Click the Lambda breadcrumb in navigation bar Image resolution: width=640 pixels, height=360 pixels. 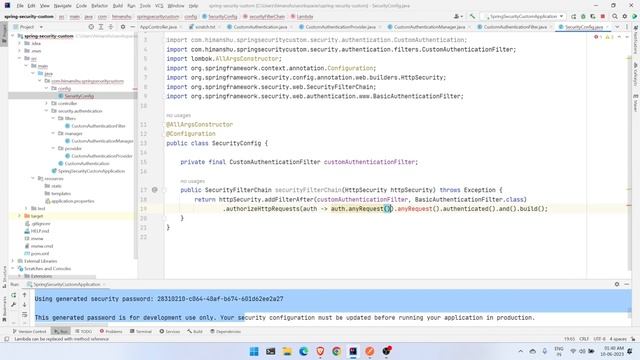click(302, 16)
